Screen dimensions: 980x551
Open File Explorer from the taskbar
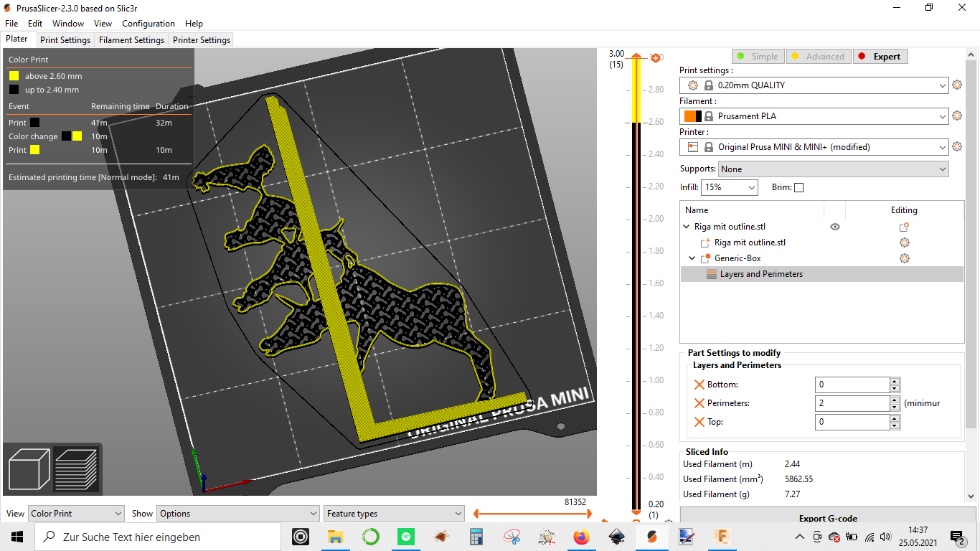tap(335, 537)
